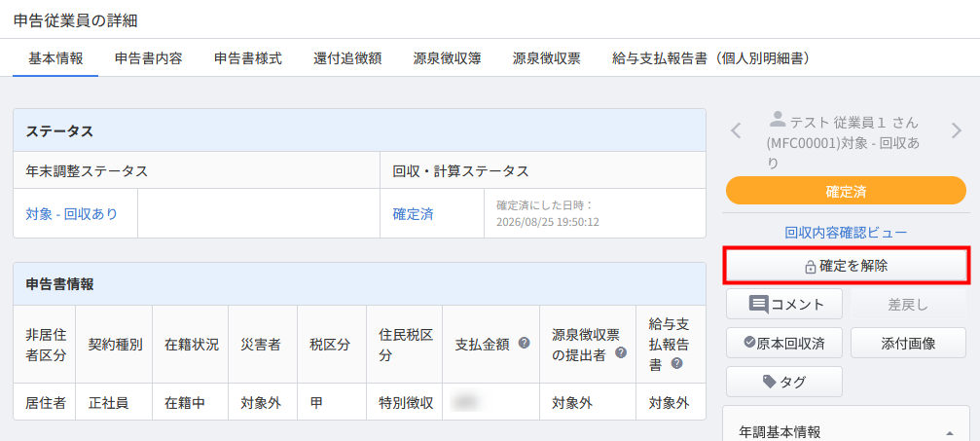Click the 対象 - 回収あり status link

coord(72,214)
